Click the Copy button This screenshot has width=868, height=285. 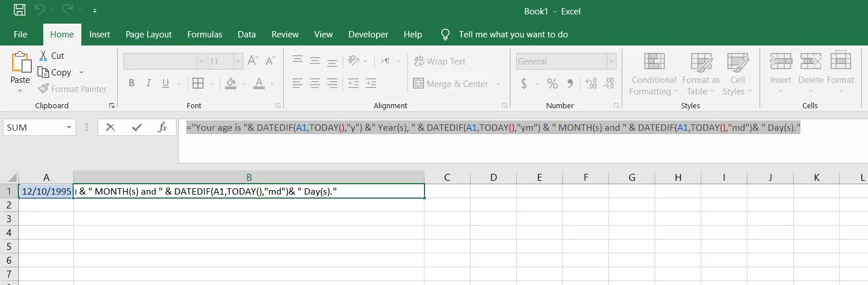[55, 73]
